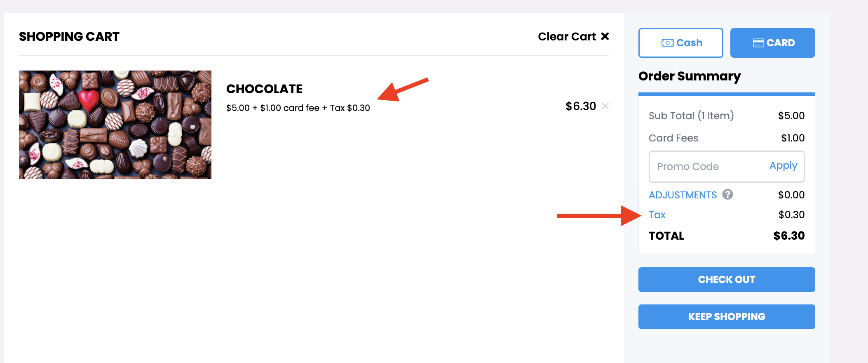Click the TOTAL $6.30 amount
This screenshot has width=868, height=363.
(x=789, y=236)
